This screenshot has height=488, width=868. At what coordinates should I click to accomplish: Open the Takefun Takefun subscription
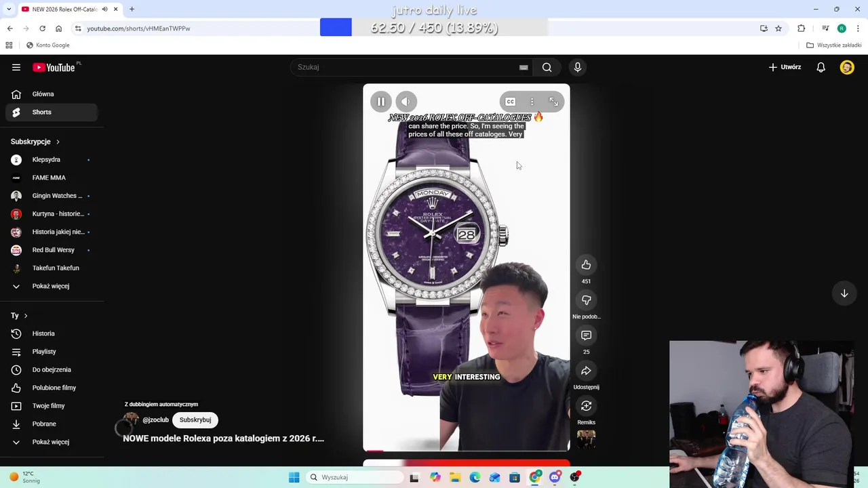coord(52,268)
